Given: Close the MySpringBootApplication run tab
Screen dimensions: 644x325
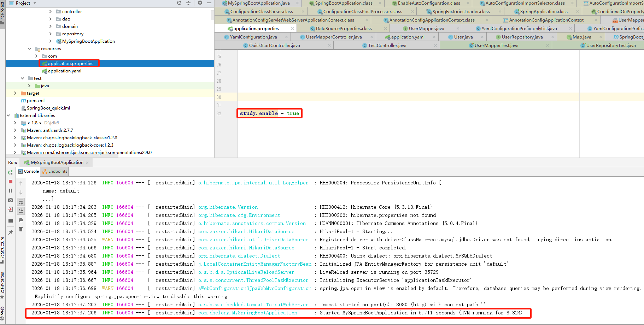Looking at the screenshot, I should click(x=87, y=162).
